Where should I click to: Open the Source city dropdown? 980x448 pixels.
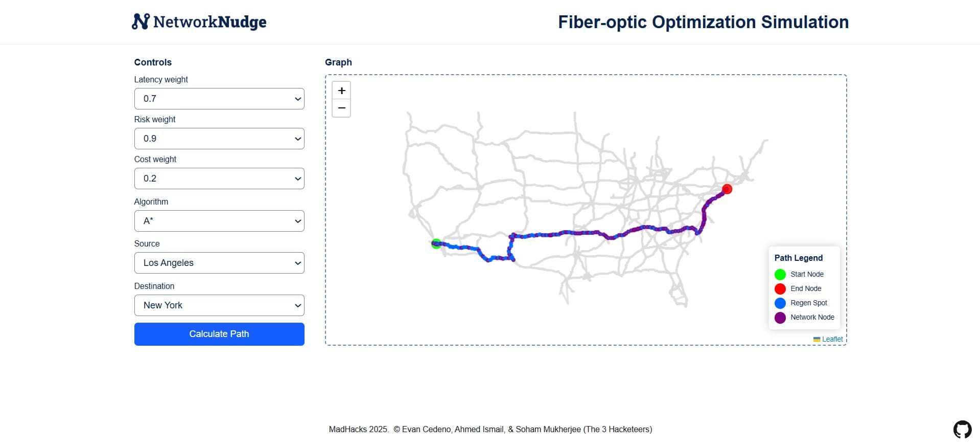click(219, 263)
